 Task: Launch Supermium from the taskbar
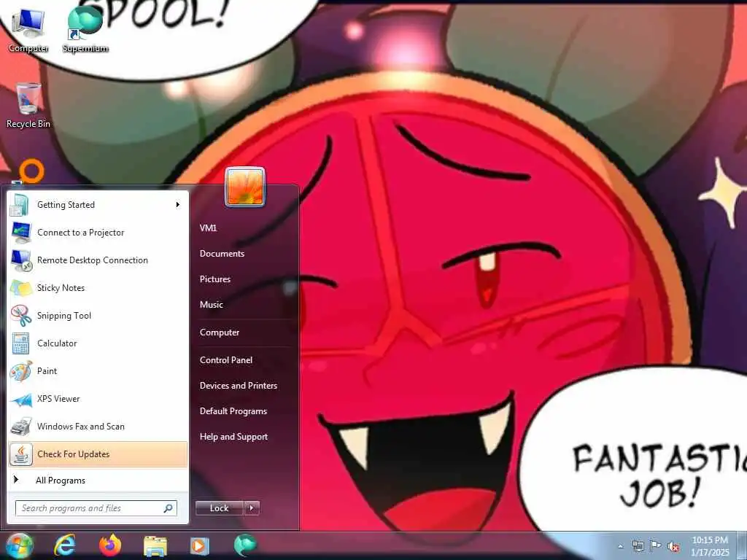point(245,545)
